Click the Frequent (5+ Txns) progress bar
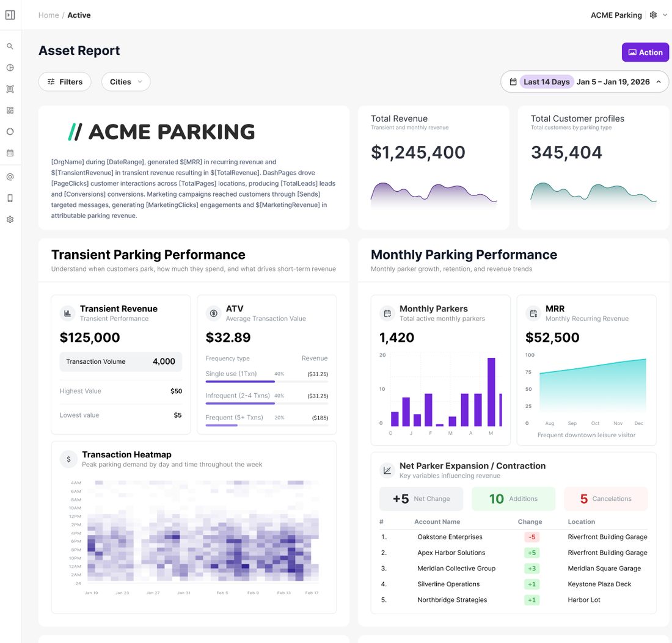The image size is (672, 643). 266,426
